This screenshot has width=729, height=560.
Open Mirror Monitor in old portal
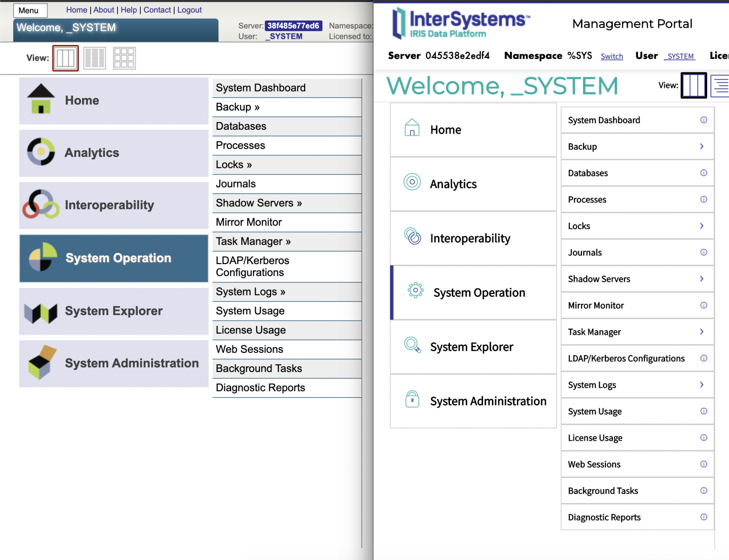pyautogui.click(x=287, y=222)
